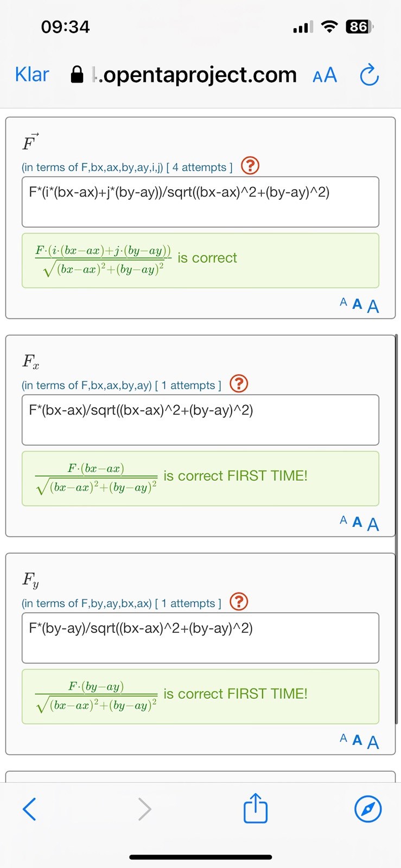
Task: Click the F vector answer input field
Action: point(200,202)
